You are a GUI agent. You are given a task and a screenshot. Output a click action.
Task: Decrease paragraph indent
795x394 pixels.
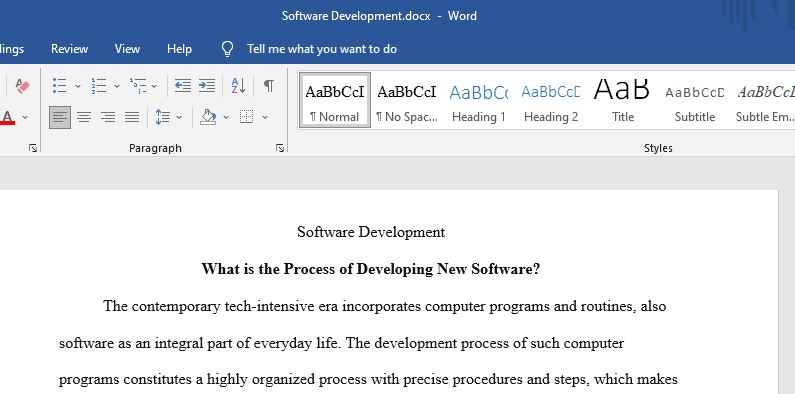(183, 86)
